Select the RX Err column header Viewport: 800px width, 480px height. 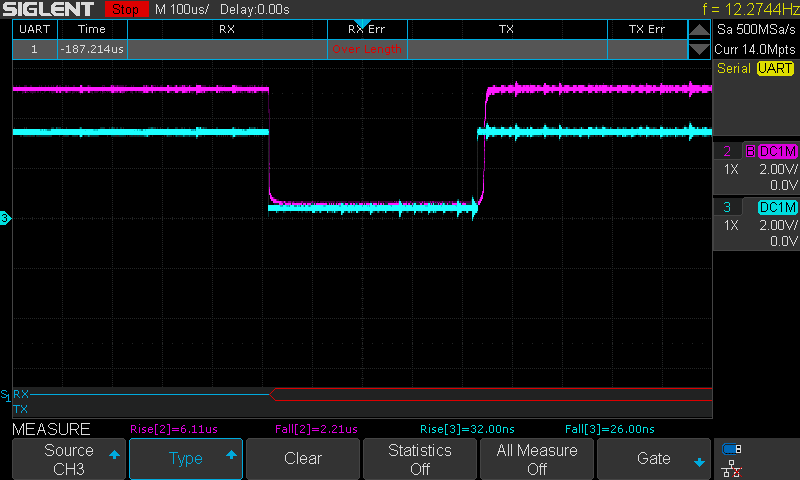[367, 30]
